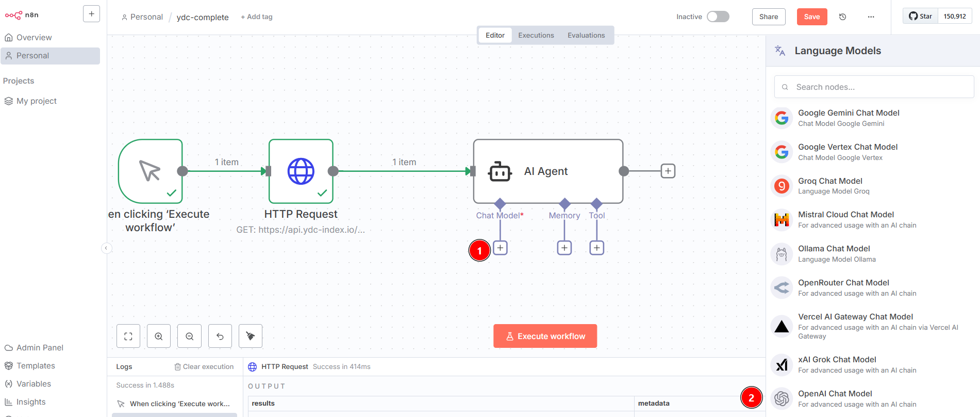980x417 pixels.
Task: Click the tidy up workflow button
Action: 251,336
